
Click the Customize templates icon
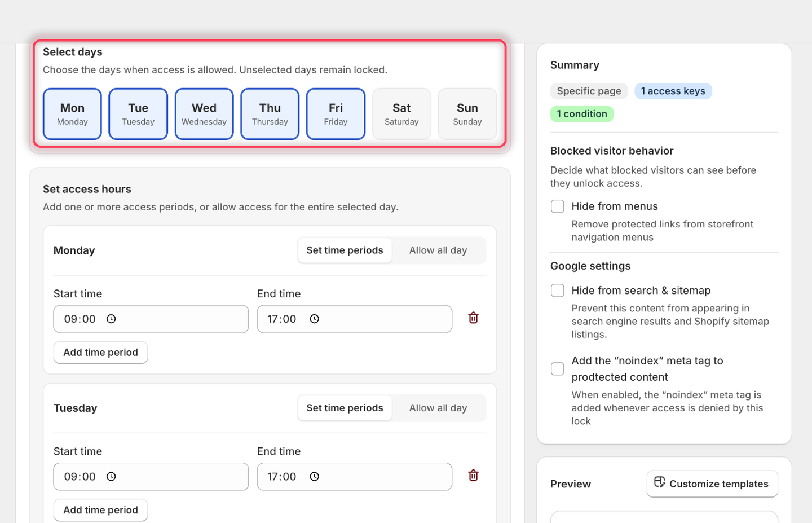pyautogui.click(x=660, y=482)
